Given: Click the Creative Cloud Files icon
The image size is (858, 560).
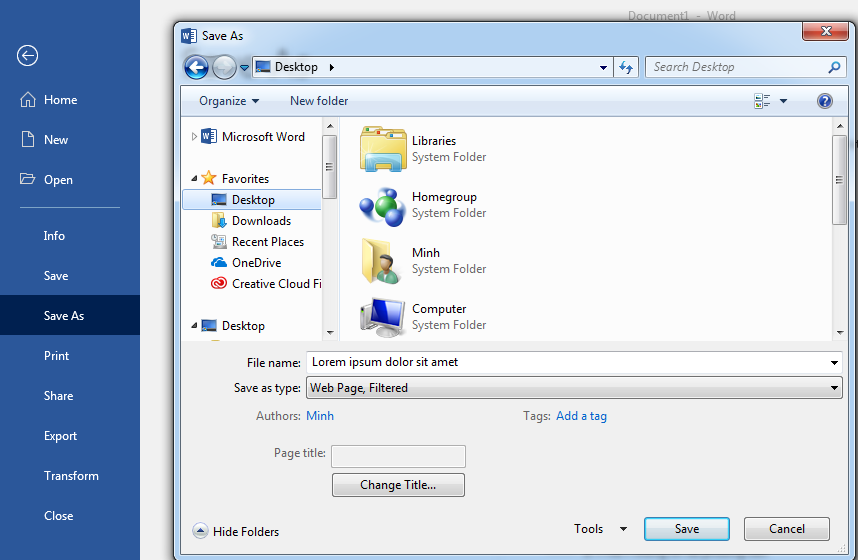Looking at the screenshot, I should click(x=219, y=283).
